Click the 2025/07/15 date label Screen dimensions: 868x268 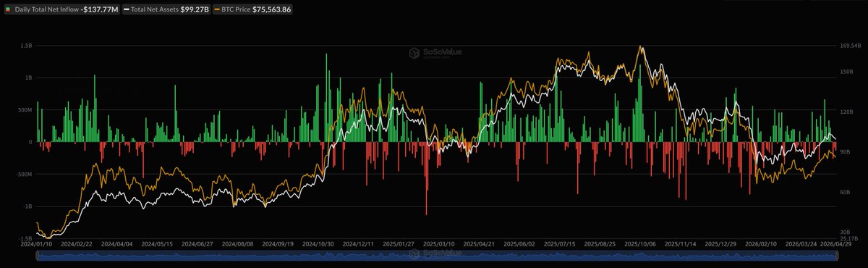click(561, 244)
